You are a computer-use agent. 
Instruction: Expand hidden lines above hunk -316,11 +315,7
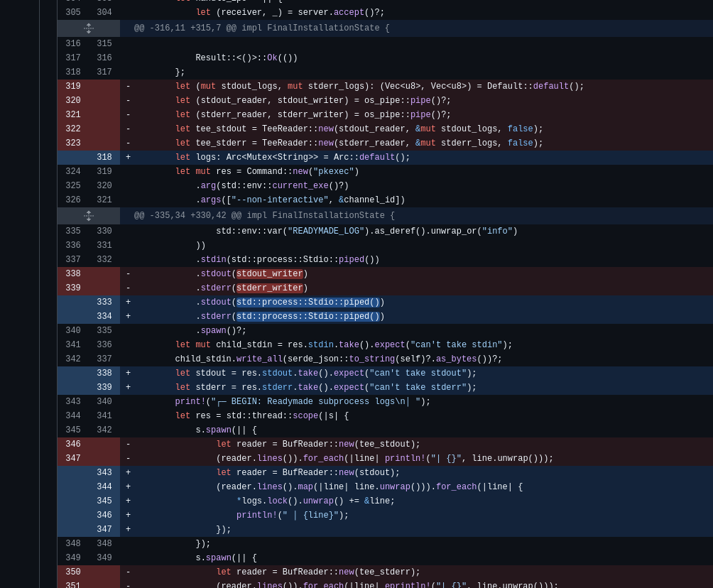click(x=89, y=28)
